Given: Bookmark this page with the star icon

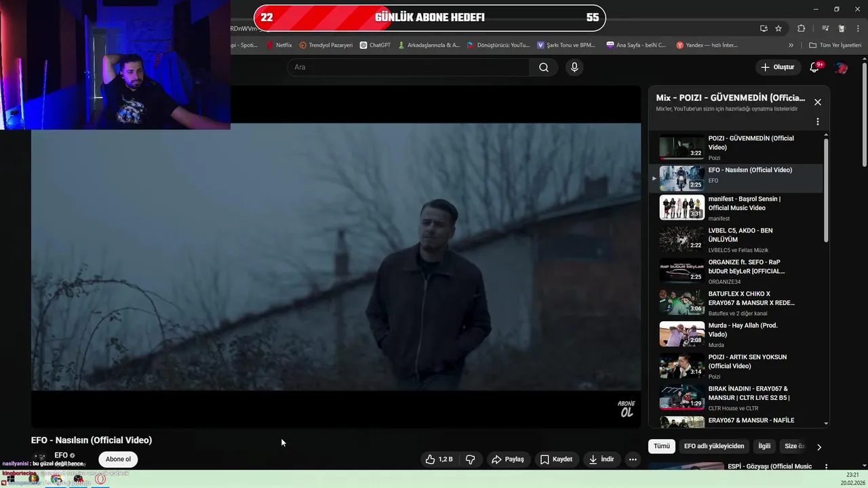Looking at the screenshot, I should click(x=778, y=28).
